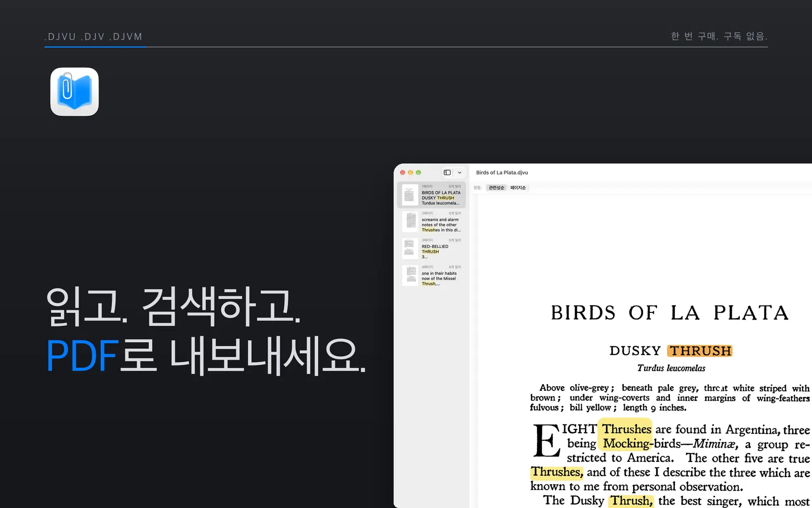Click the 'Turdus leucomelas' italic subtitle

671,368
